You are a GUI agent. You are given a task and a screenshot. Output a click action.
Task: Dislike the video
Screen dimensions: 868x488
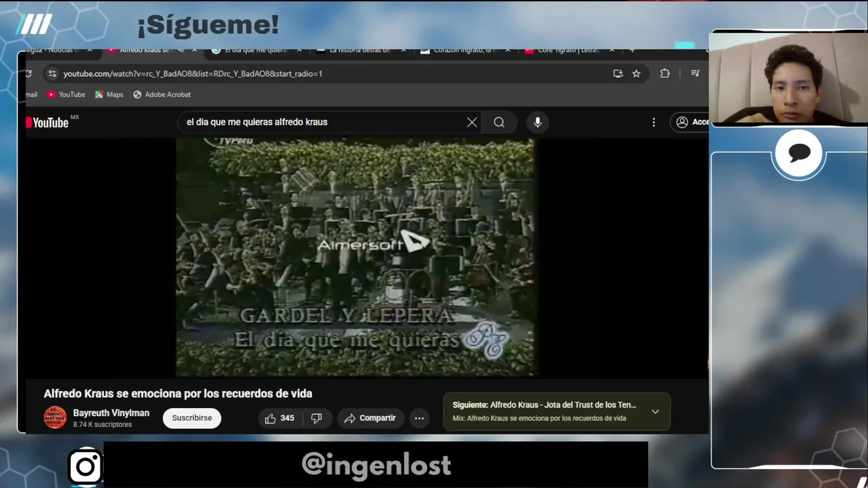click(x=317, y=418)
